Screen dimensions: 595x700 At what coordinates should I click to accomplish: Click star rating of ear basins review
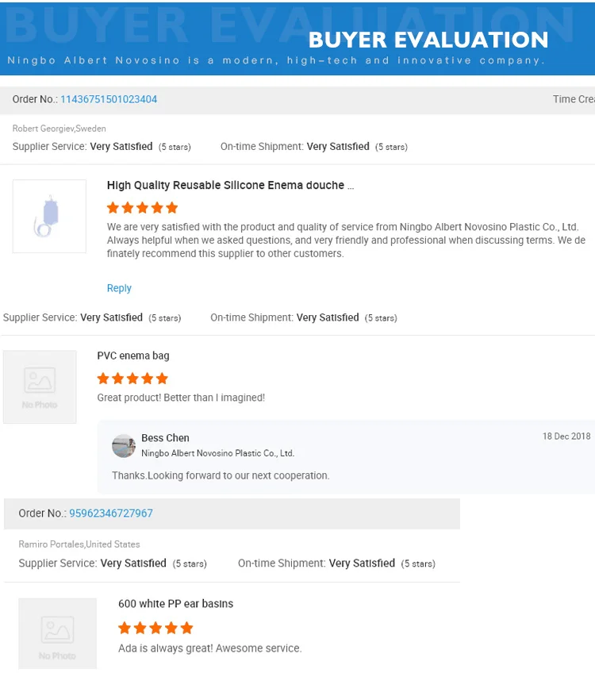155,629
